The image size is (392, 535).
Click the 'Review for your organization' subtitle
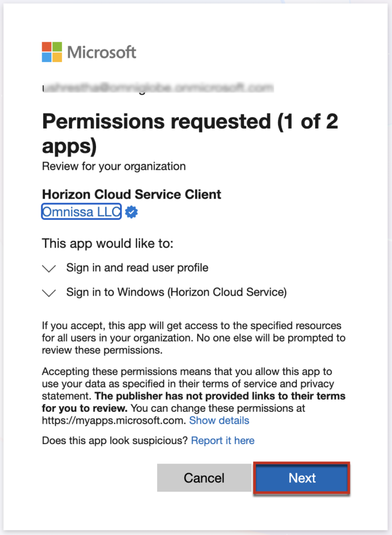tap(114, 167)
